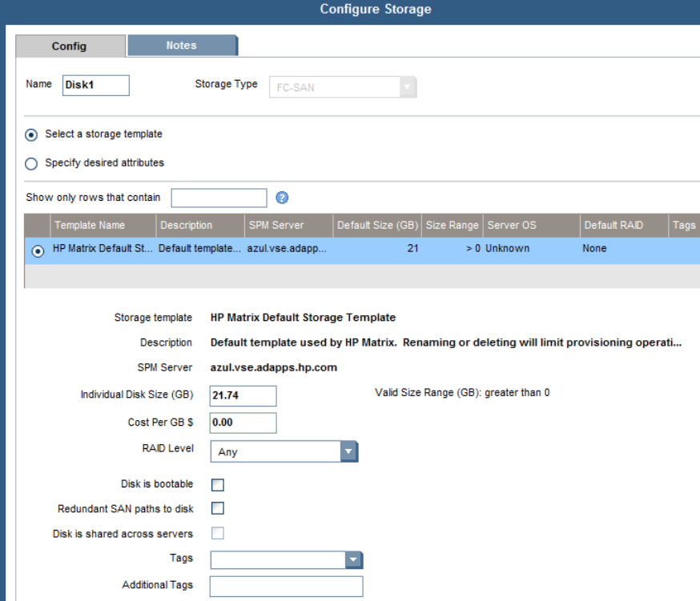The height and width of the screenshot is (601, 700).
Task: Sort table by Default Size (GB) column
Action: 375,226
